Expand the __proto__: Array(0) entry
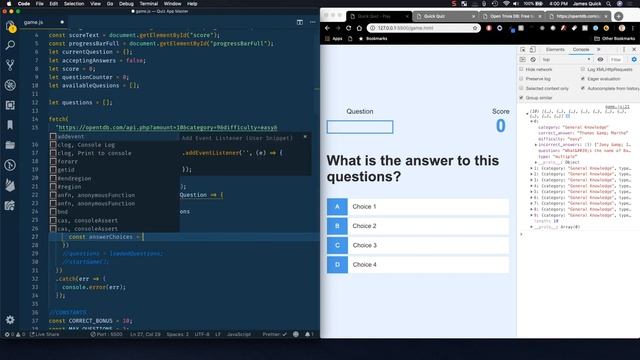The width and height of the screenshot is (640, 360). [x=531, y=227]
